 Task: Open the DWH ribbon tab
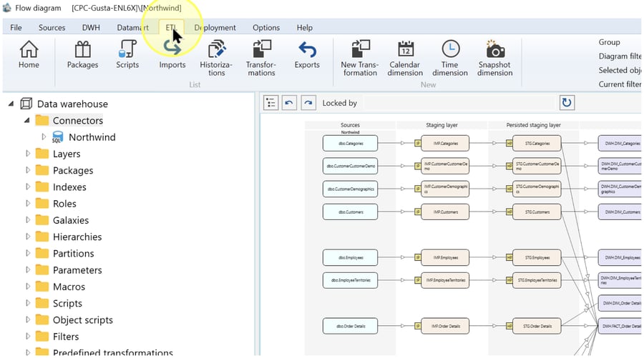click(x=91, y=27)
